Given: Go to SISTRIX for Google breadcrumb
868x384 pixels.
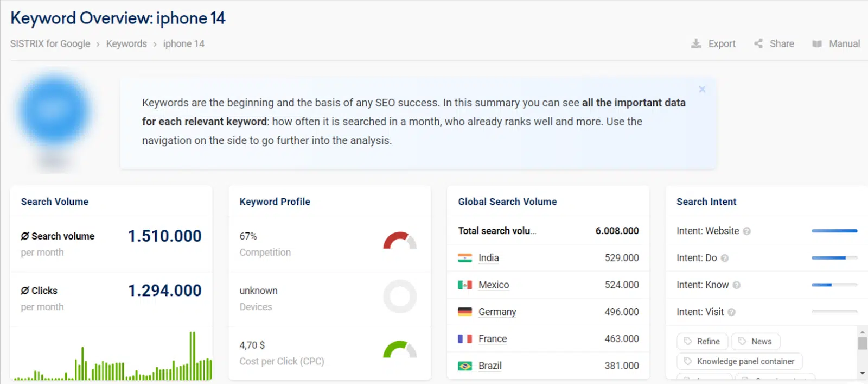Looking at the screenshot, I should pyautogui.click(x=50, y=43).
